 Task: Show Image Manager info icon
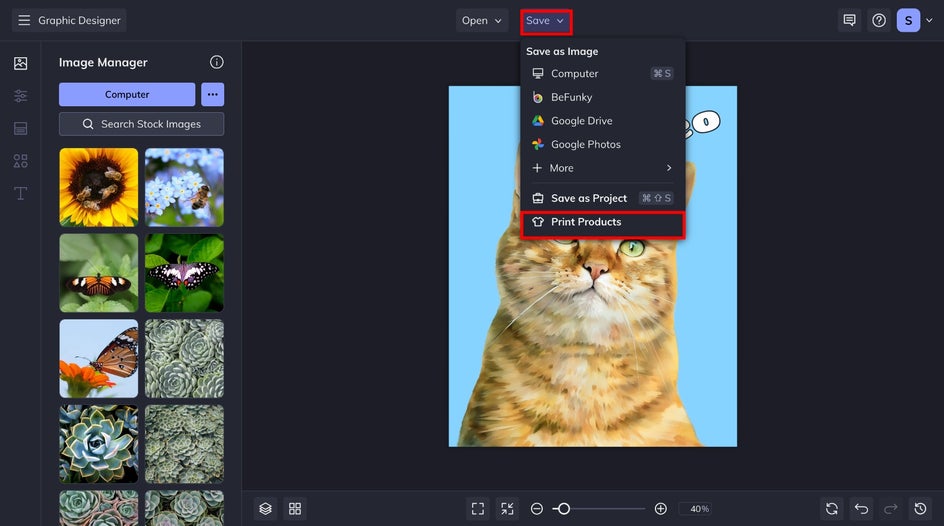click(x=217, y=62)
